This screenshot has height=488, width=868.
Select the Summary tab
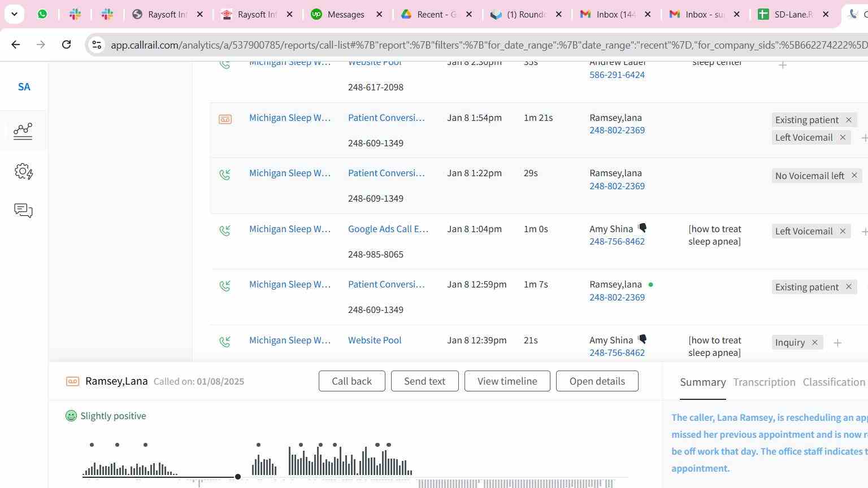tap(703, 382)
